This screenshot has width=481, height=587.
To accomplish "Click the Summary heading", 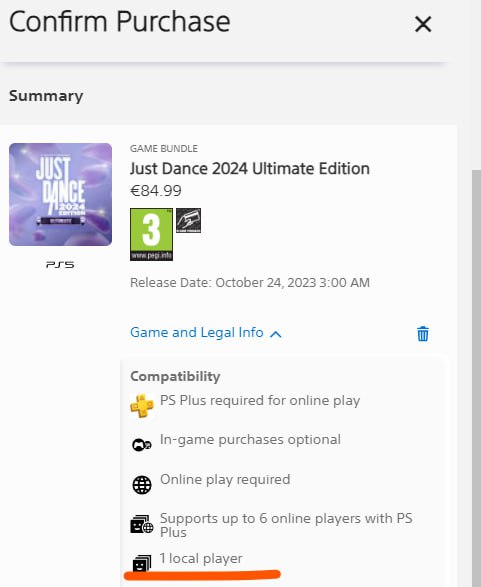I will tap(46, 96).
